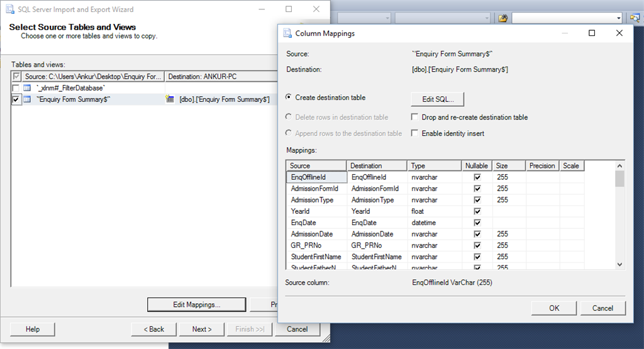
Task: Click the Edit SQL... button
Action: click(x=438, y=99)
